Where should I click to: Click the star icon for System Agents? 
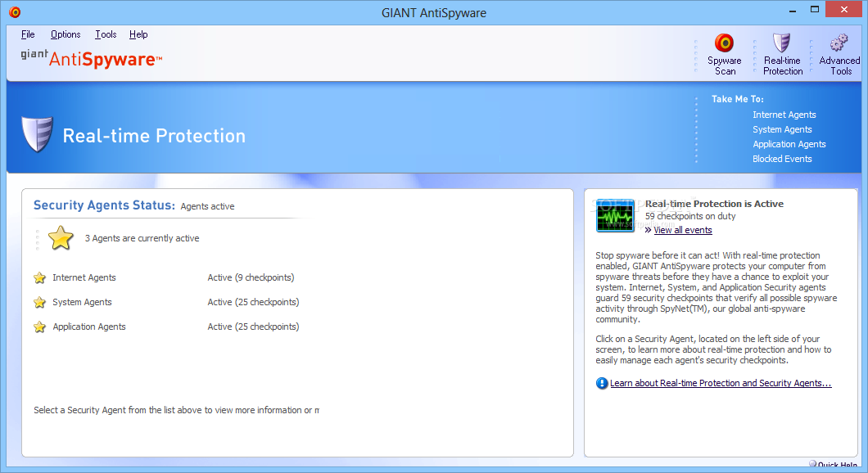point(39,302)
